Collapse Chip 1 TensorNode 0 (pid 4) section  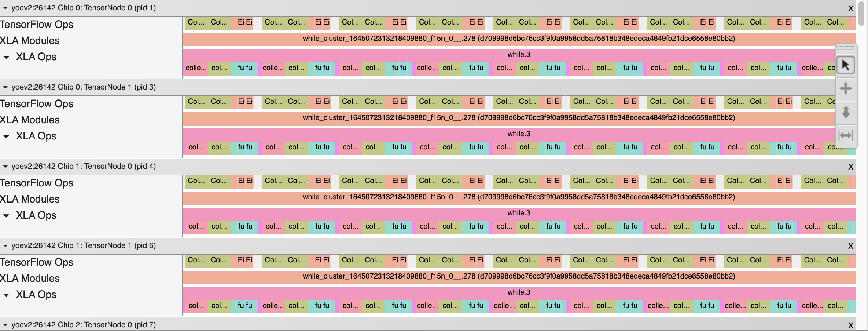[x=5, y=167]
